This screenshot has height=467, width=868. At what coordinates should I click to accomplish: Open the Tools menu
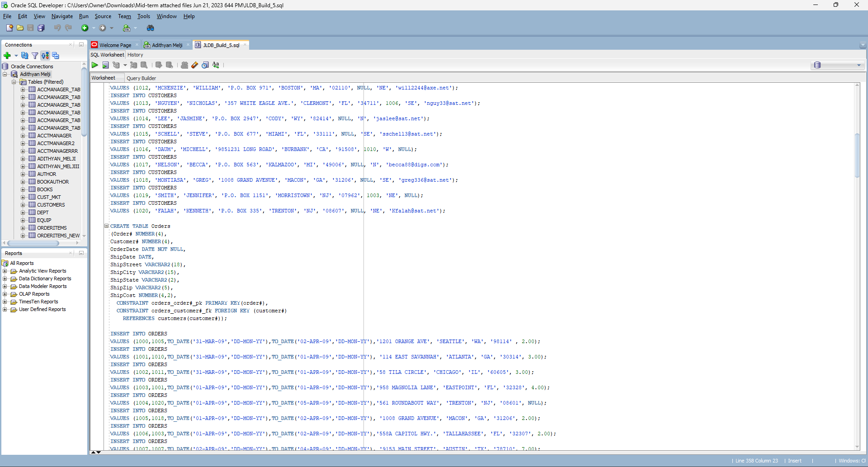[x=144, y=16]
